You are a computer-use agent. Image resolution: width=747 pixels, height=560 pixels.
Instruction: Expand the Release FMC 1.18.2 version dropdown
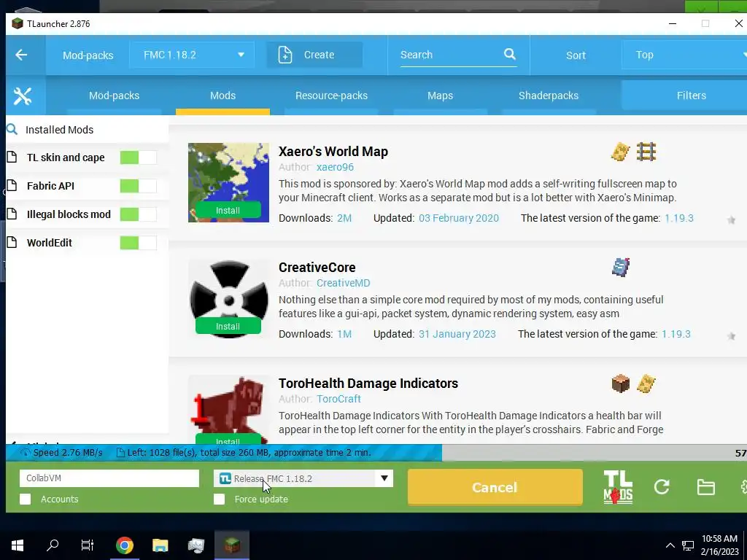point(303,478)
